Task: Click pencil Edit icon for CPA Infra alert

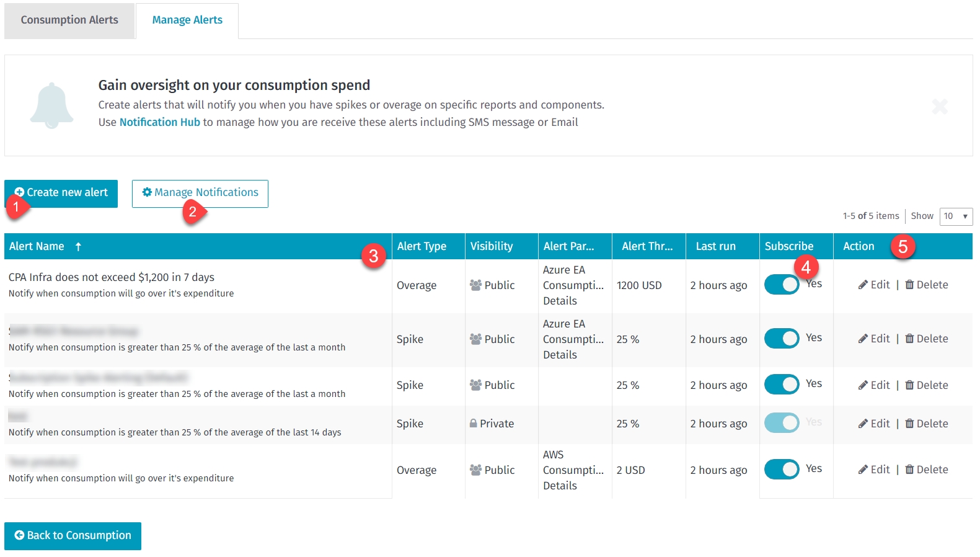Action: [x=863, y=285]
